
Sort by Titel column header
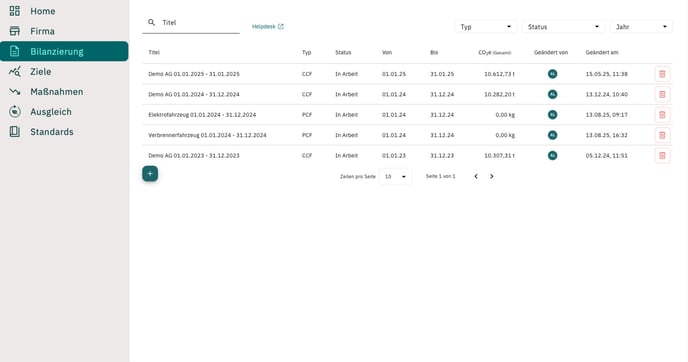[154, 53]
